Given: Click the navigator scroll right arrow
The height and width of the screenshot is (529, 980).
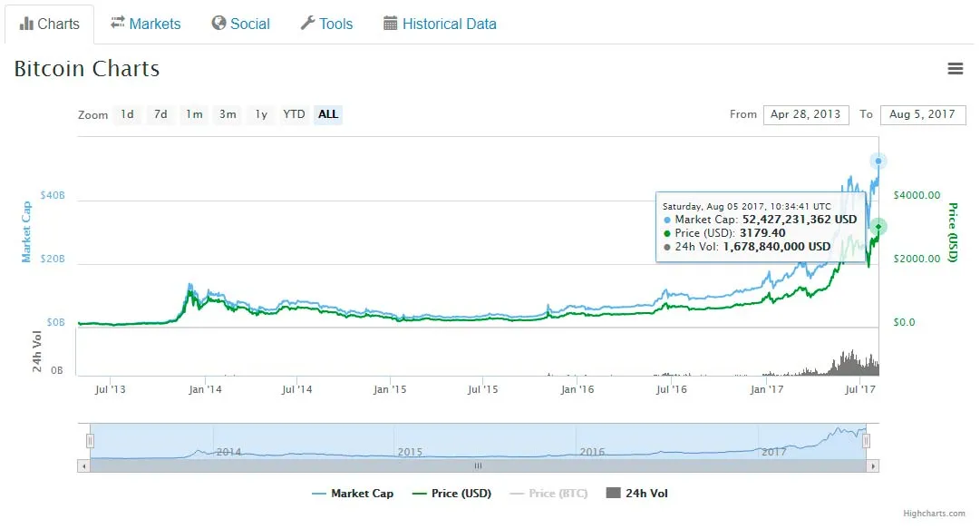Looking at the screenshot, I should click(872, 465).
